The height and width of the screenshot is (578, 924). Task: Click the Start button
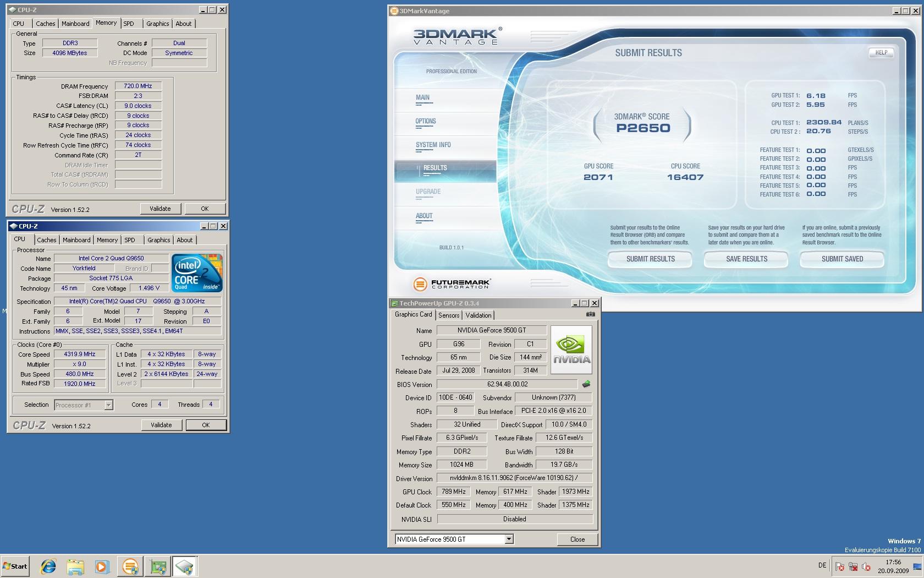point(15,566)
